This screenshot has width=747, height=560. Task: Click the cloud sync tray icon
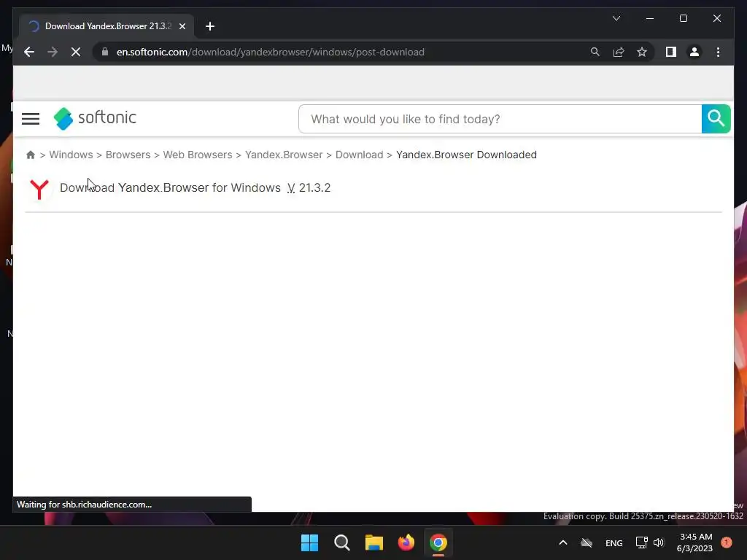click(x=587, y=542)
